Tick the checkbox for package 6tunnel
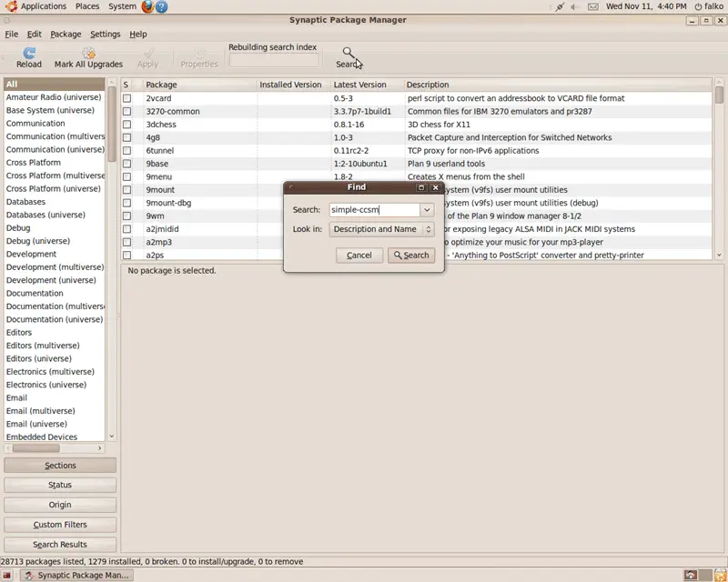The height and width of the screenshot is (582, 728). click(126, 150)
